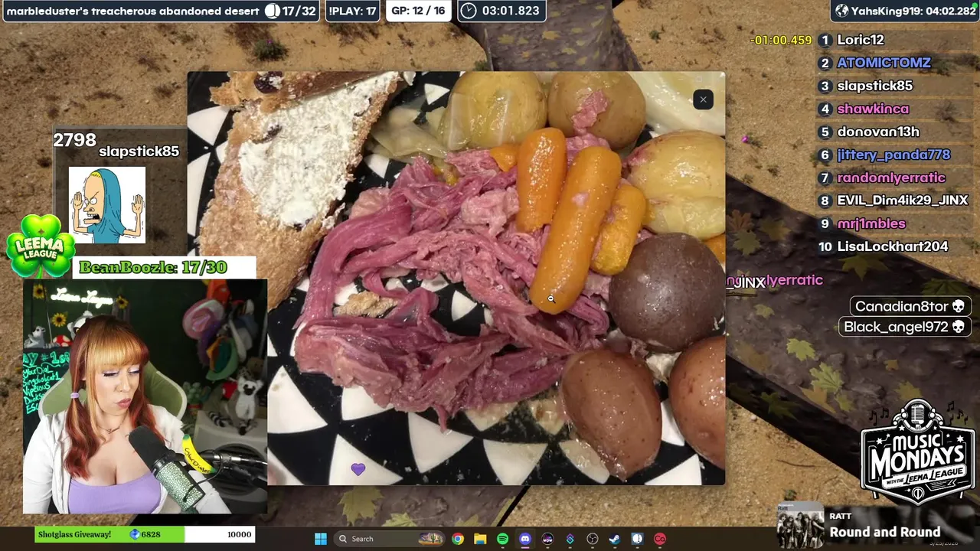
Task: Open Google Chrome from the taskbar
Action: [457, 539]
